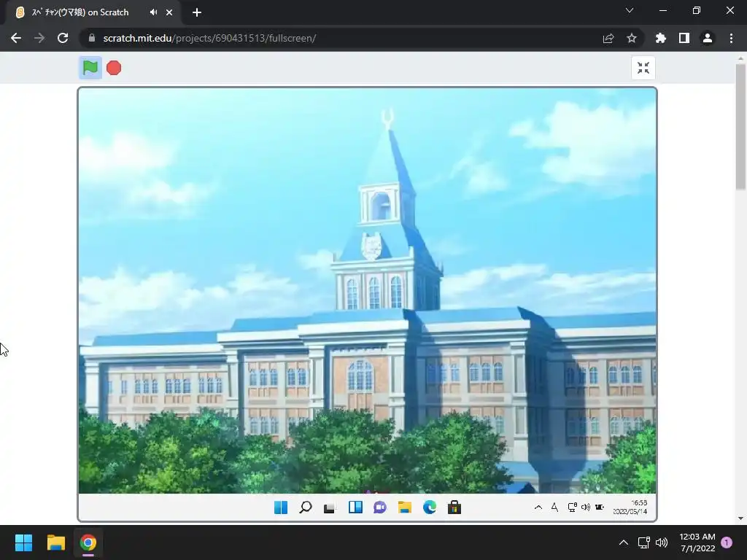Click the red stop sign button
Image resolution: width=747 pixels, height=560 pixels.
114,68
